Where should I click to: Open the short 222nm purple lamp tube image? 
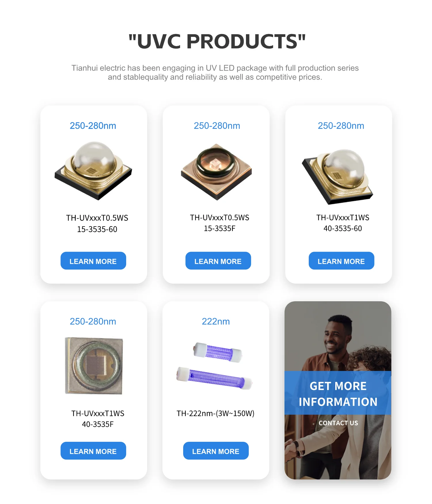coord(217,352)
